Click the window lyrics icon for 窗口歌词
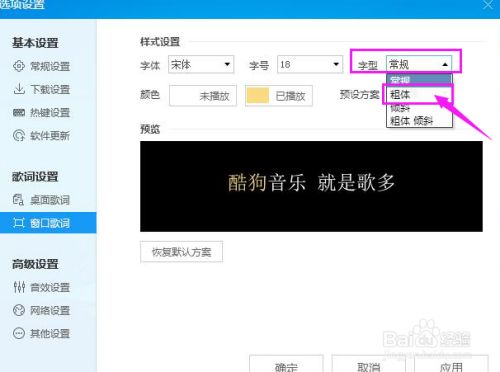500x372 pixels. (x=19, y=223)
